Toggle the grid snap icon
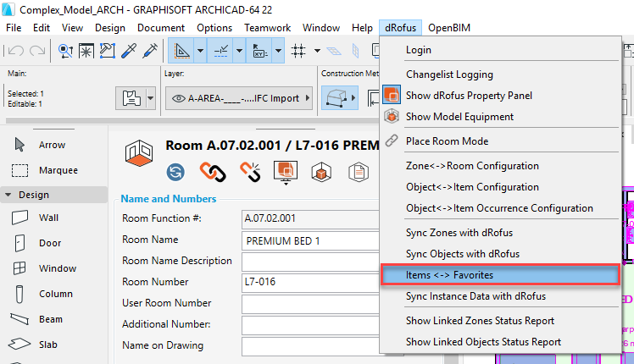The image size is (634, 364). [298, 51]
